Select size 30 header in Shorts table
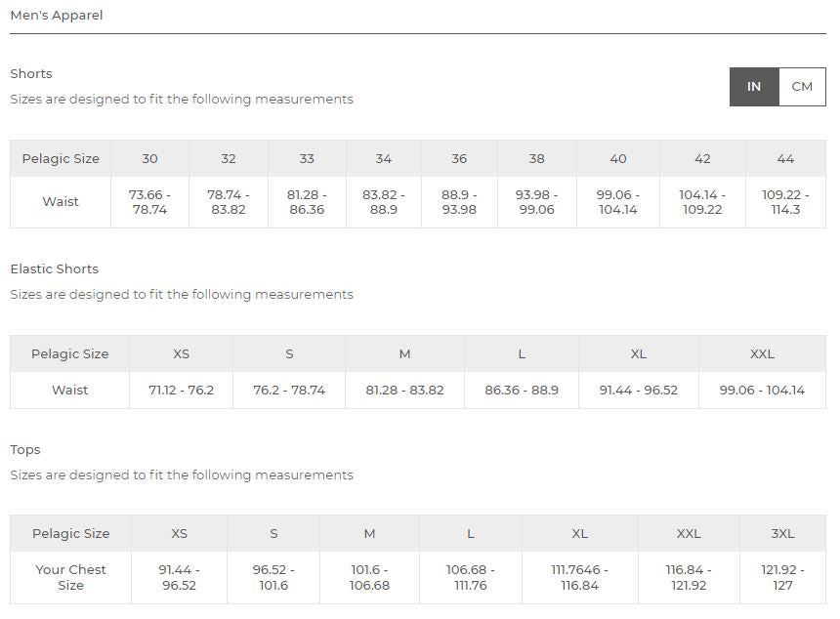 [x=149, y=159]
